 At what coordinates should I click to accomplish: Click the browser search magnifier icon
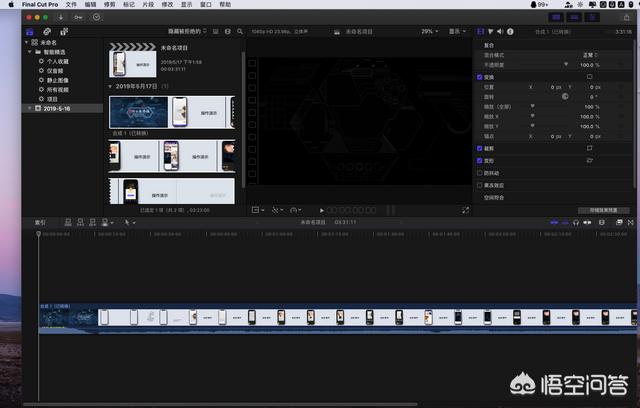tap(238, 31)
